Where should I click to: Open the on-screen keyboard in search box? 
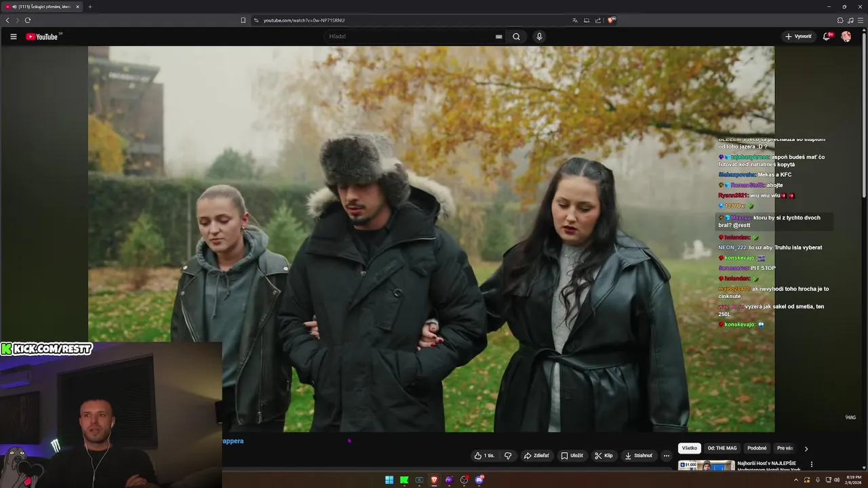499,37
